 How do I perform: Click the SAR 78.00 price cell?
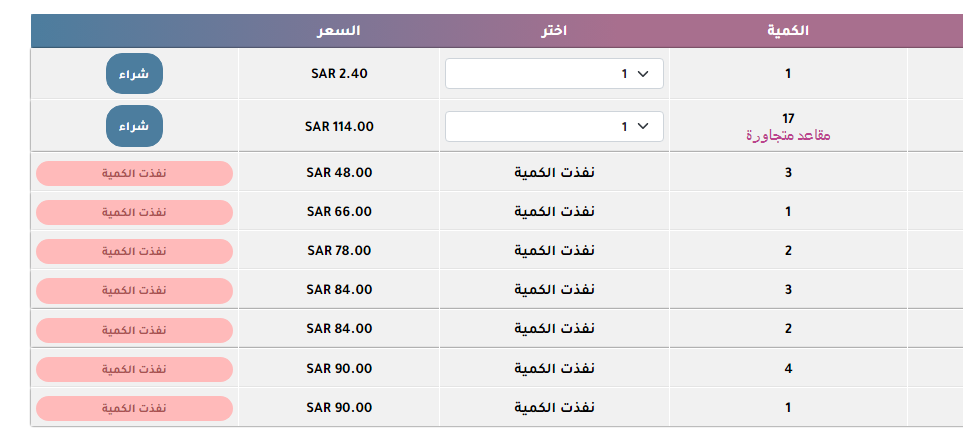click(x=339, y=251)
